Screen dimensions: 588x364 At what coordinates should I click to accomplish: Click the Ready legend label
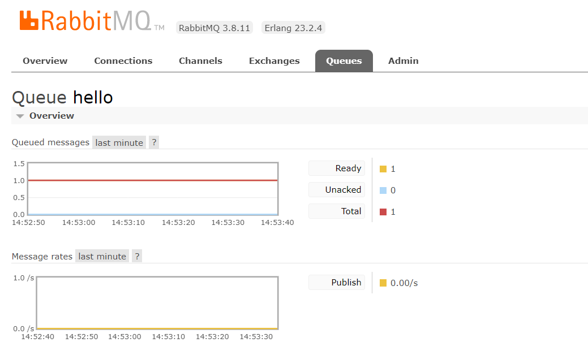(337, 168)
